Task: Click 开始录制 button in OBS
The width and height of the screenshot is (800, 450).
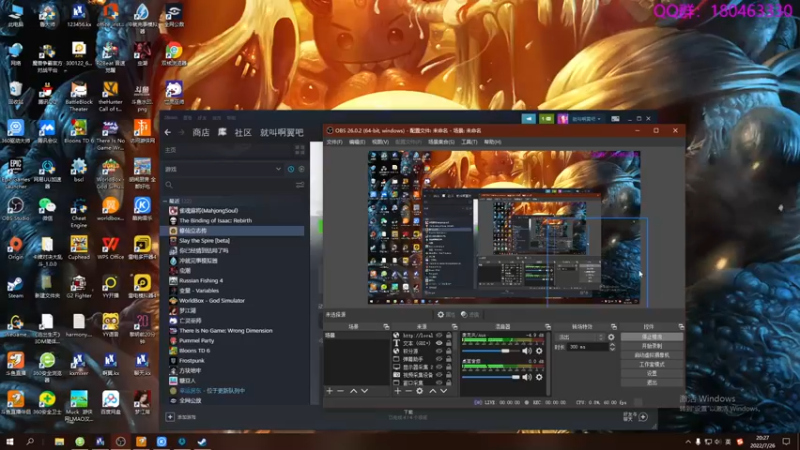Action: 652,346
